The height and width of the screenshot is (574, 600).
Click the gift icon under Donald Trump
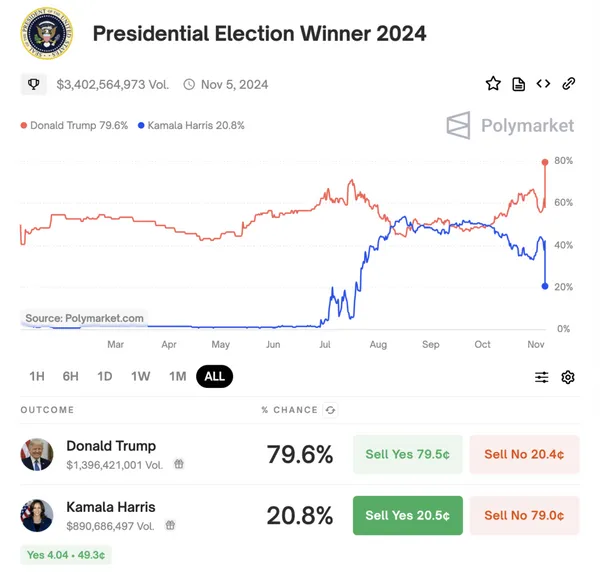(179, 464)
